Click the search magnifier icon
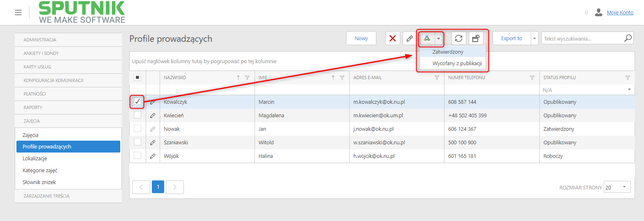Screen dimensions: 644x221 coord(628,38)
